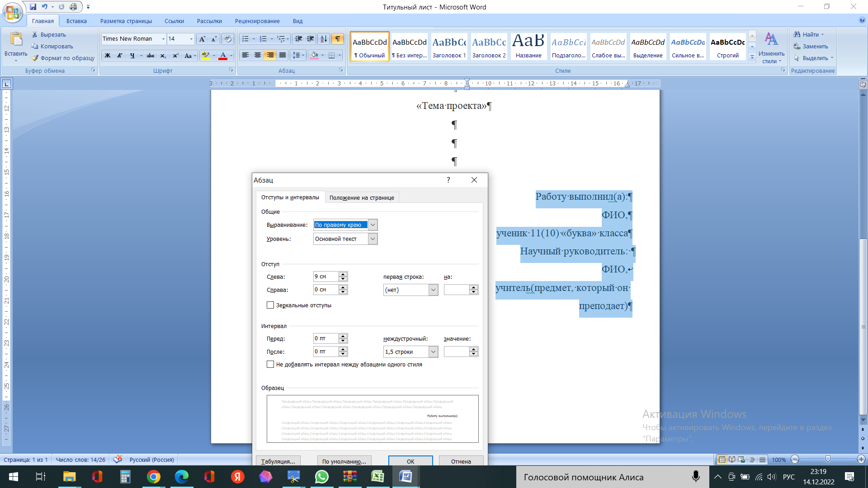This screenshot has height=488, width=868.
Task: Expand the line spacing dropdown
Action: point(433,352)
